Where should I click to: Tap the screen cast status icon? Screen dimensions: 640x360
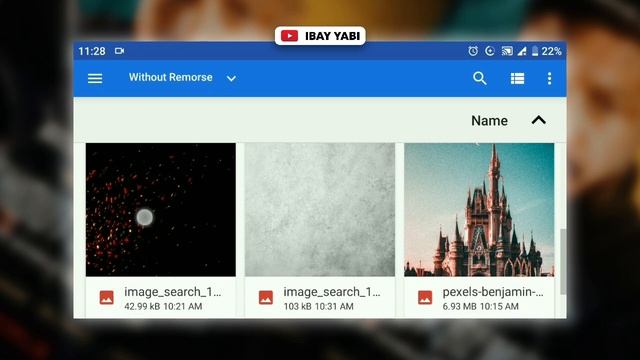pyautogui.click(x=507, y=51)
